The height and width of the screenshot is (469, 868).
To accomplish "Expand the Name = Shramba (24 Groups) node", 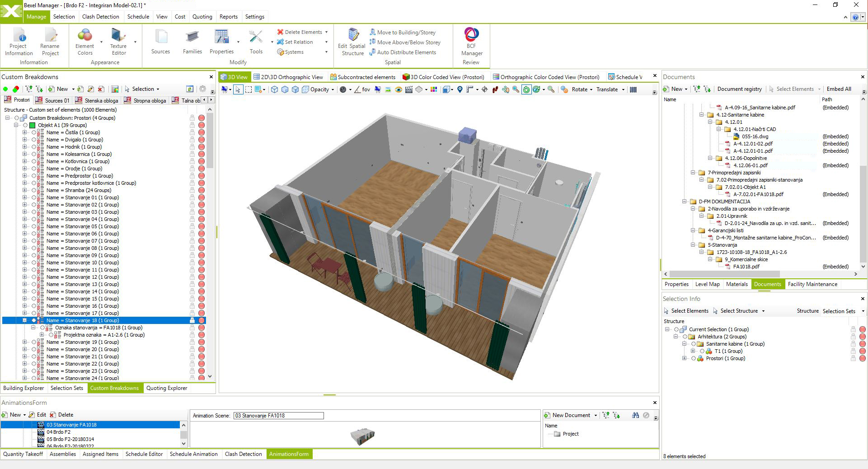I will point(24,190).
